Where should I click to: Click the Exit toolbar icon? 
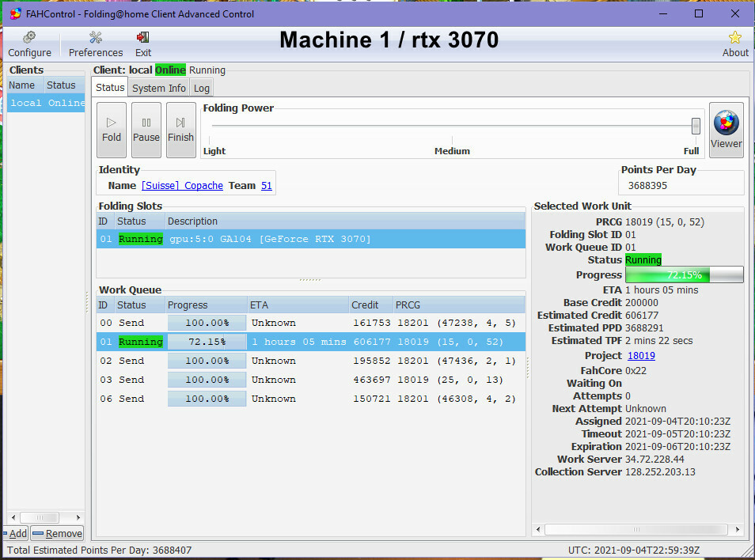tap(142, 44)
